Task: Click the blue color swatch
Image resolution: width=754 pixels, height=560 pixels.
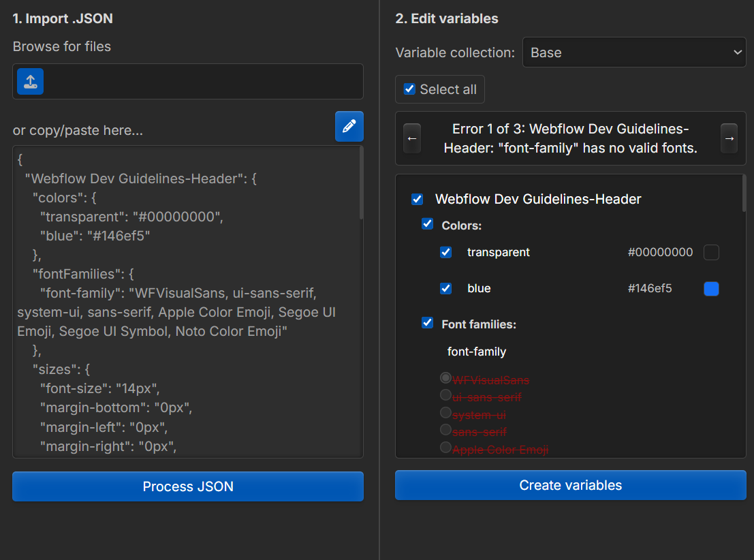Action: coord(711,289)
